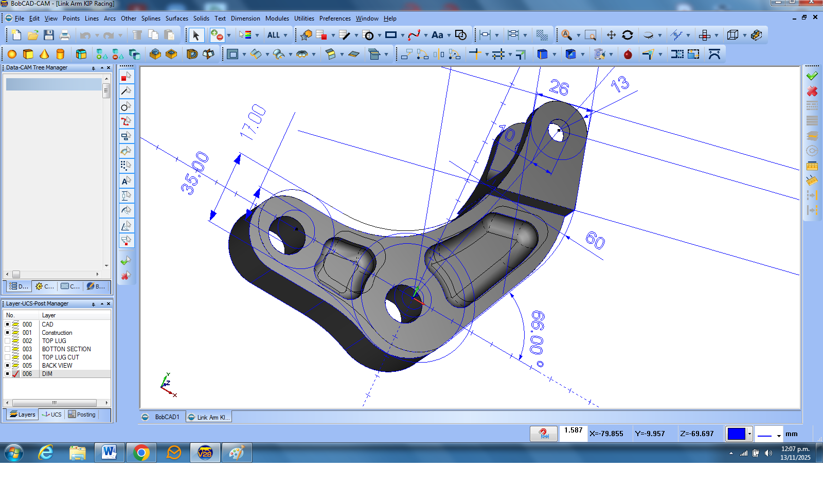Open the File menu
This screenshot has width=823, height=504.
pyautogui.click(x=20, y=19)
